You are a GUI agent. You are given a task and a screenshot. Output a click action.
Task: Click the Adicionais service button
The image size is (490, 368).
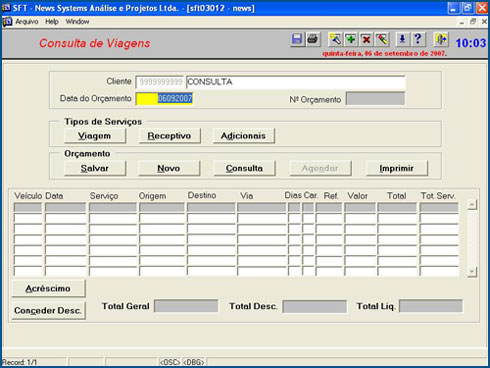243,136
